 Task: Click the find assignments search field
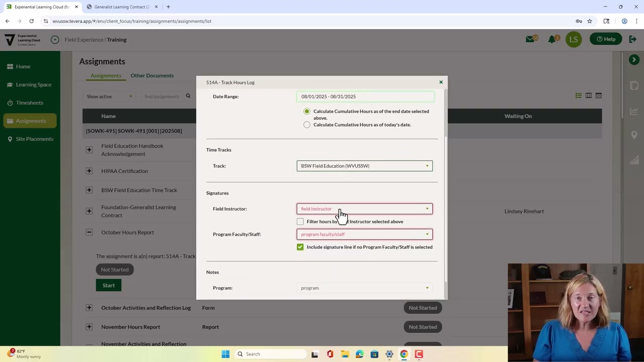coord(163,97)
